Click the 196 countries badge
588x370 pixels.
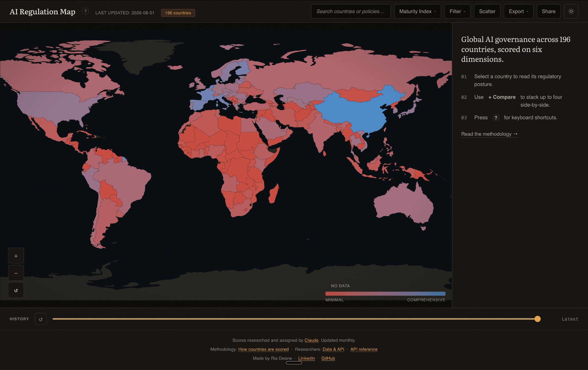(x=178, y=13)
